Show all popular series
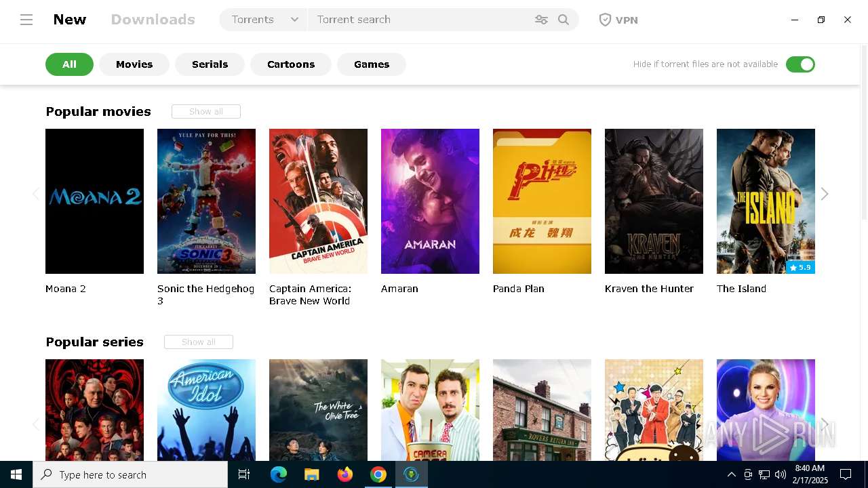868x488 pixels. 199,342
